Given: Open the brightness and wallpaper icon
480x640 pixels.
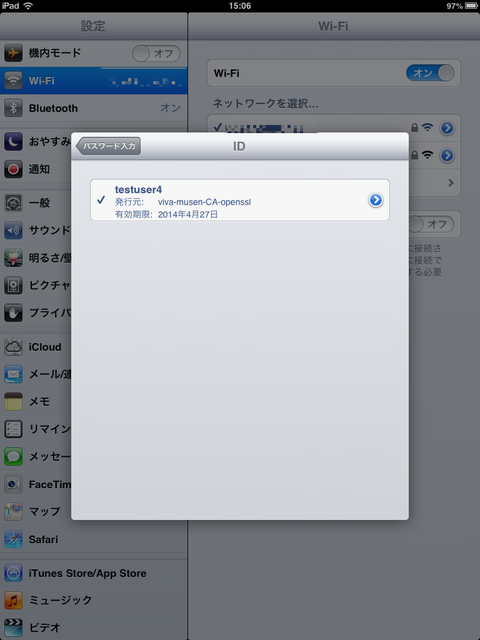Looking at the screenshot, I should pos(13,258).
